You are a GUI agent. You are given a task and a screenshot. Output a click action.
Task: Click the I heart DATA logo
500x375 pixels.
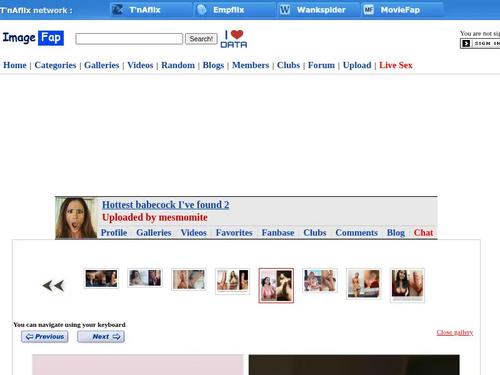pos(234,39)
